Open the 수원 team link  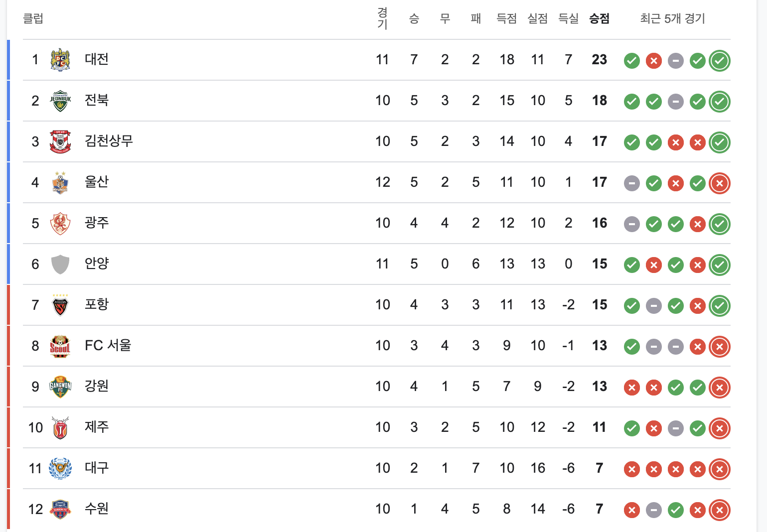pyautogui.click(x=97, y=509)
